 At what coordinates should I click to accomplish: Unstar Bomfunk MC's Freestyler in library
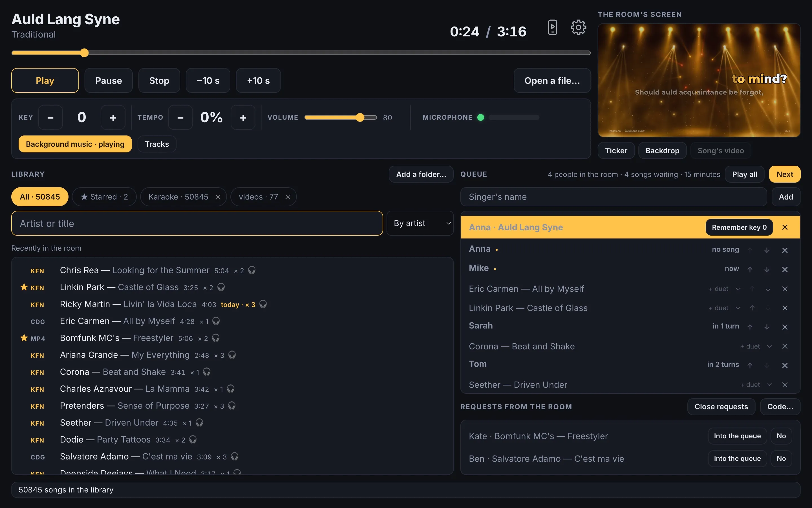tap(24, 338)
